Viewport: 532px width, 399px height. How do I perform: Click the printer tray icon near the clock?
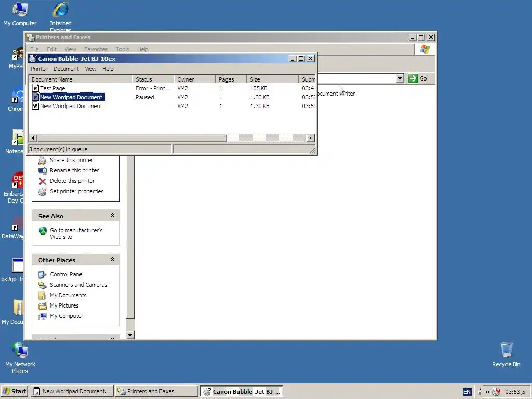coord(496,392)
